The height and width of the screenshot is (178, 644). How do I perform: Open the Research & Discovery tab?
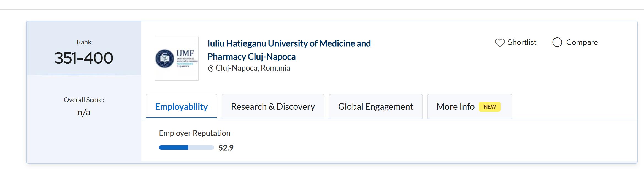[273, 107]
